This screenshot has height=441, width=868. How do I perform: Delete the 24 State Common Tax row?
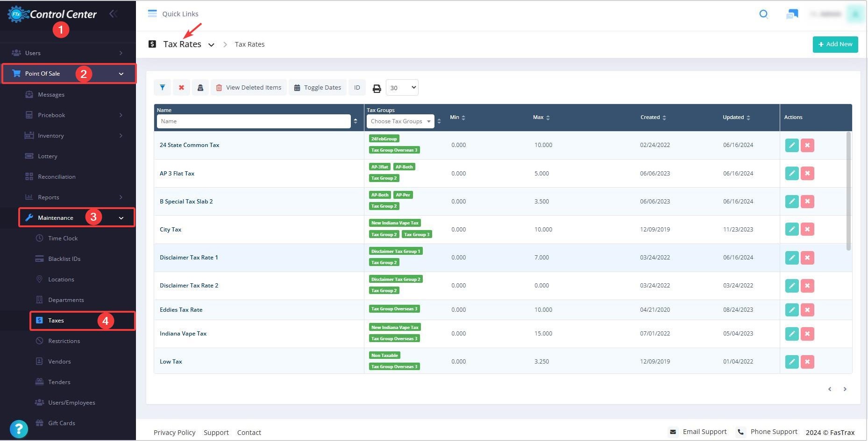tap(807, 145)
